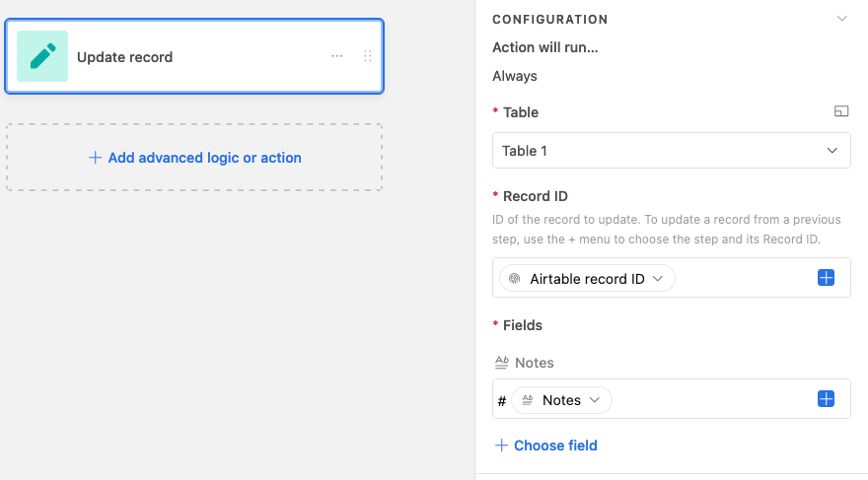The height and width of the screenshot is (480, 868).
Task: Open the Table 1 dropdown
Action: 671,151
